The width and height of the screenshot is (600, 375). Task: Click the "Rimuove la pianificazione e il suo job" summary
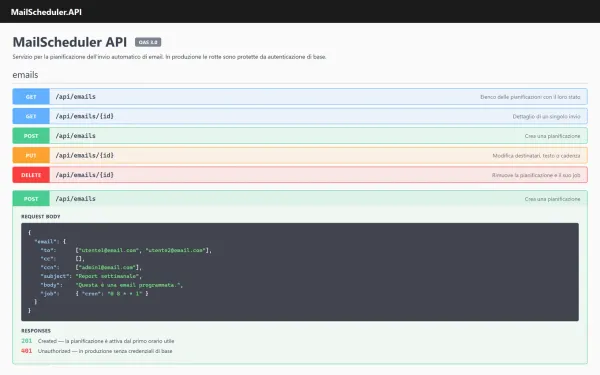click(536, 175)
